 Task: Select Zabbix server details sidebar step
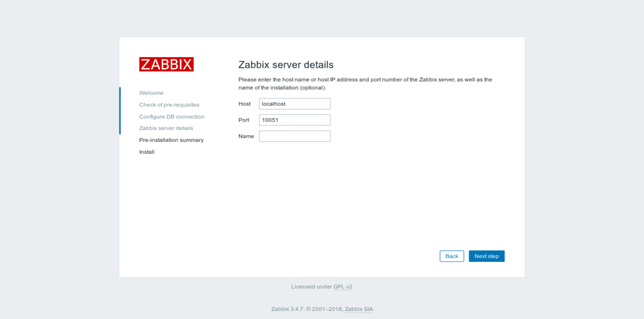[x=166, y=128]
